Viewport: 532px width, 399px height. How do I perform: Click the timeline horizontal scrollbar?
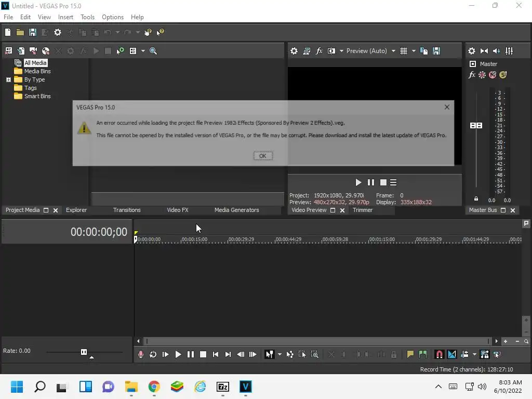tap(317, 341)
